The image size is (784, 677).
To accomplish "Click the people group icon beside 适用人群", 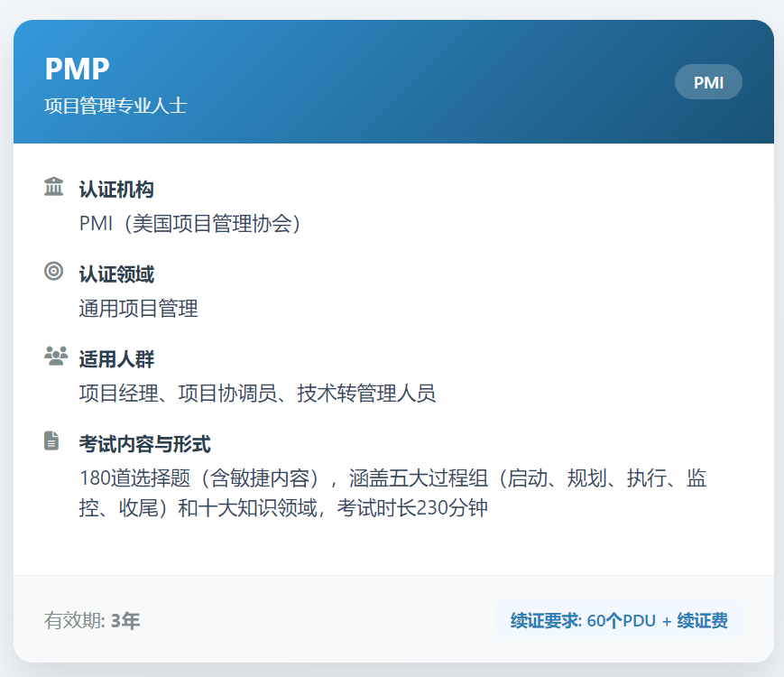I will (55, 357).
